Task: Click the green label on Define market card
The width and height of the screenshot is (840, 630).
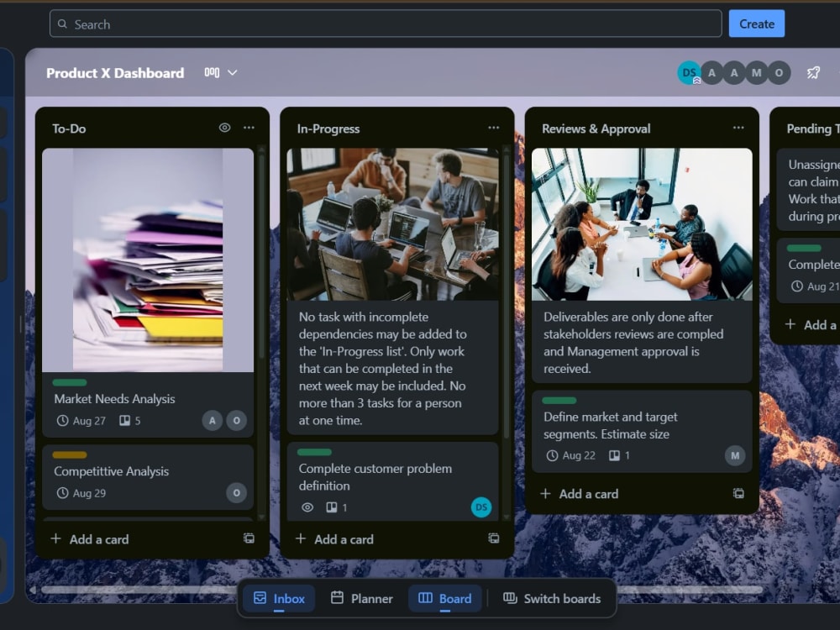Action: tap(559, 400)
